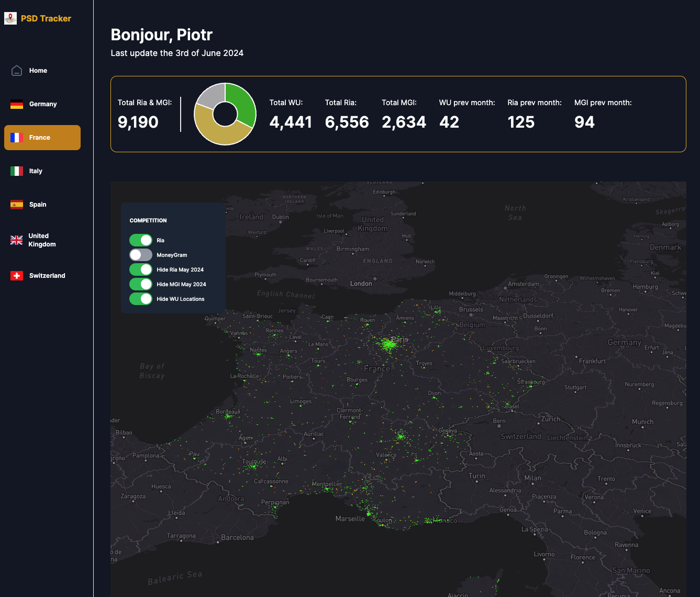This screenshot has height=597, width=700.
Task: Click Barcelona label on the map
Action: tap(237, 537)
